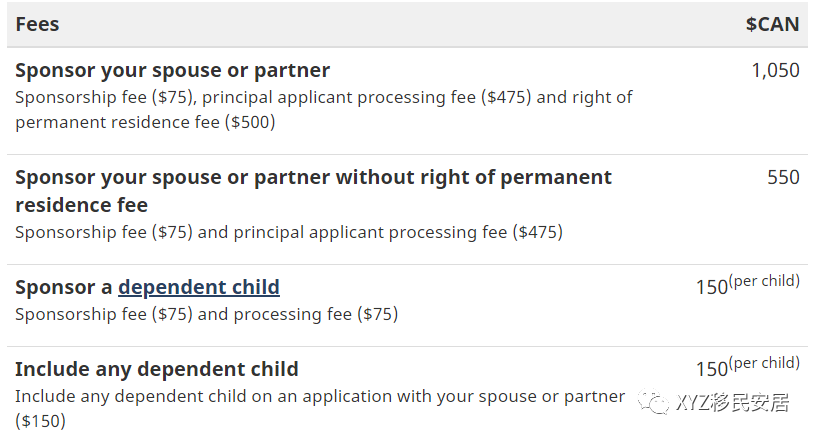The width and height of the screenshot is (816, 438).
Task: Click the (per child) superscript in Include row
Action: [x=764, y=363]
